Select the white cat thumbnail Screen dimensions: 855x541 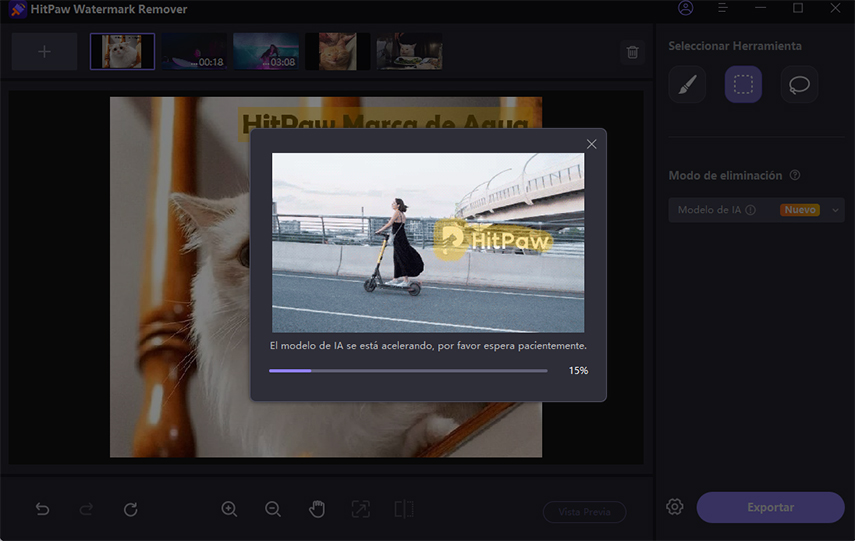pos(122,52)
